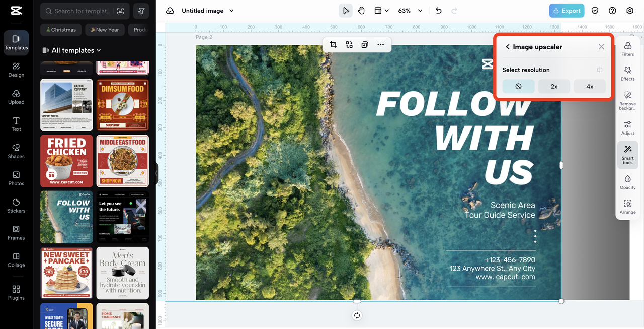
Task: Open Smart tools panel
Action: [x=628, y=155]
